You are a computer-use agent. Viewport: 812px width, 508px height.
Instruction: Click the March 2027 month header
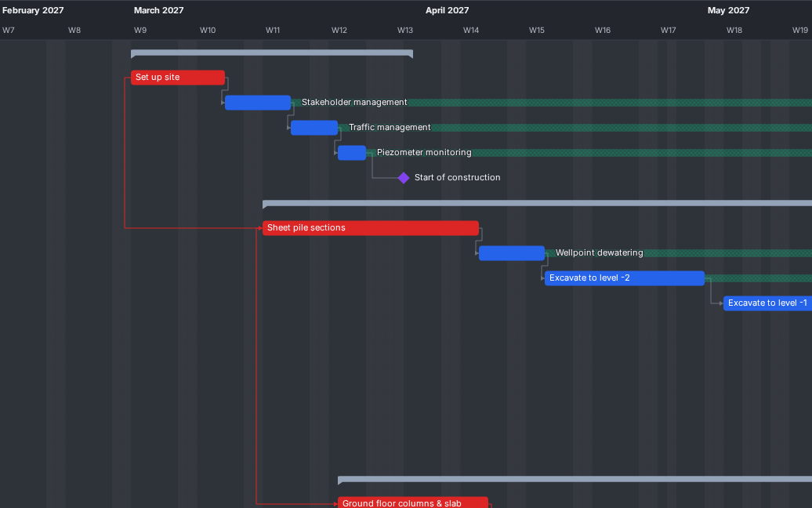pyautogui.click(x=158, y=10)
